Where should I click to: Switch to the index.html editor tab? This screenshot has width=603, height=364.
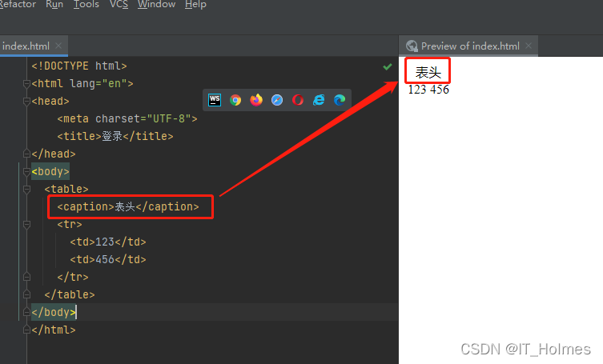pyautogui.click(x=26, y=46)
